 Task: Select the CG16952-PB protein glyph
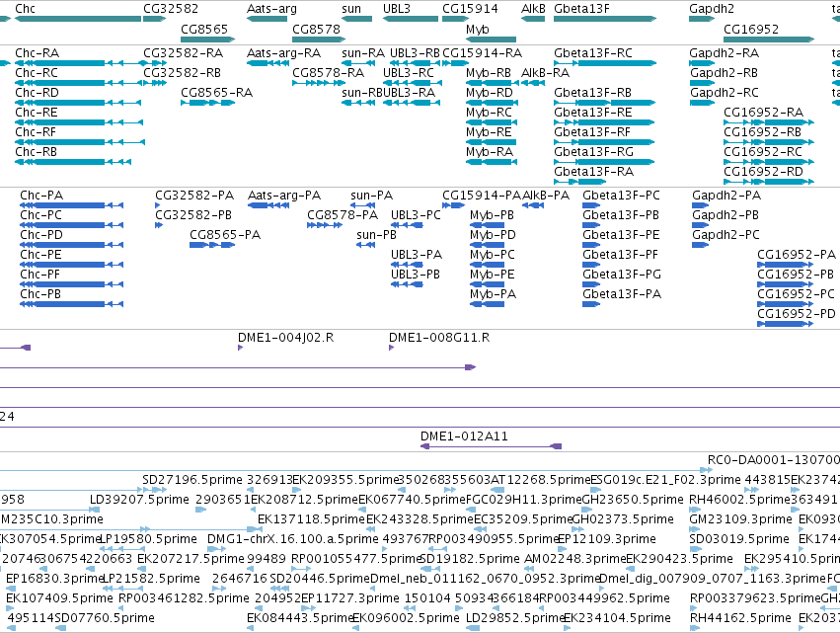coord(786,284)
